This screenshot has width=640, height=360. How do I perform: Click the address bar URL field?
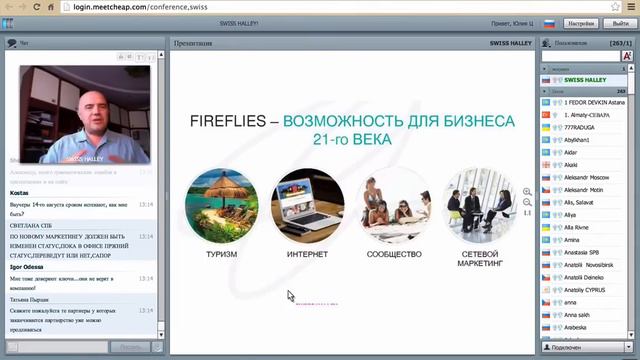(x=335, y=7)
